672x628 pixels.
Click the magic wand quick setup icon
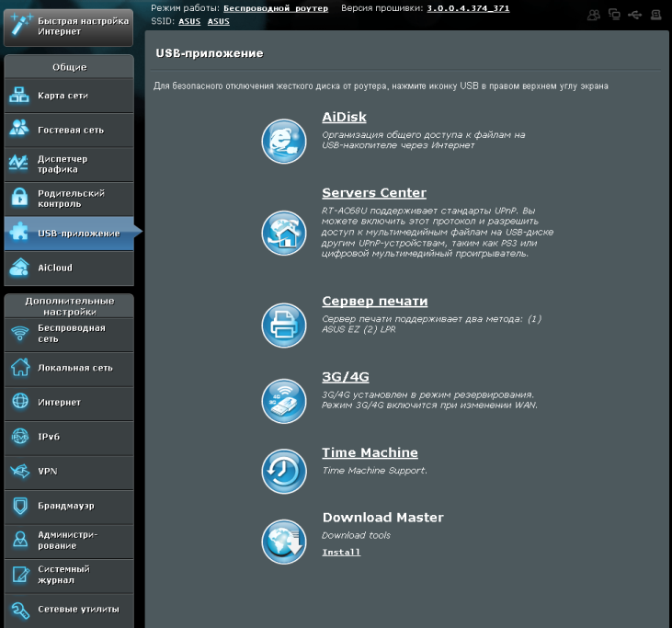pos(21,26)
